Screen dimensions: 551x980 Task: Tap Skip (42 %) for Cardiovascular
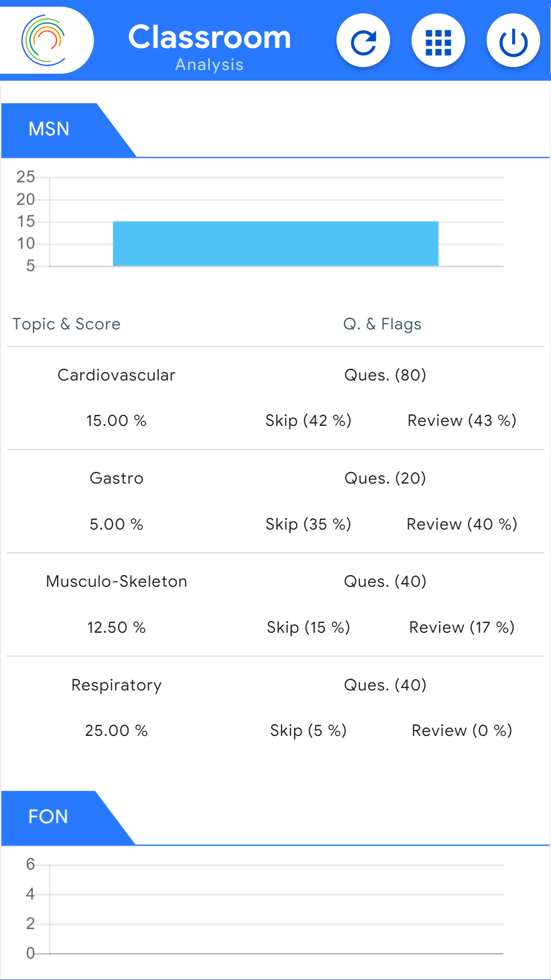pos(308,421)
